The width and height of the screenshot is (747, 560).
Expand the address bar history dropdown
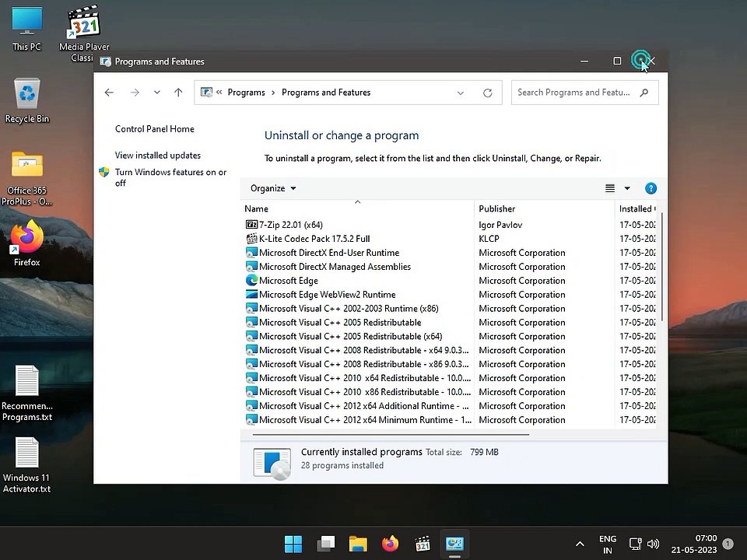tap(460, 93)
